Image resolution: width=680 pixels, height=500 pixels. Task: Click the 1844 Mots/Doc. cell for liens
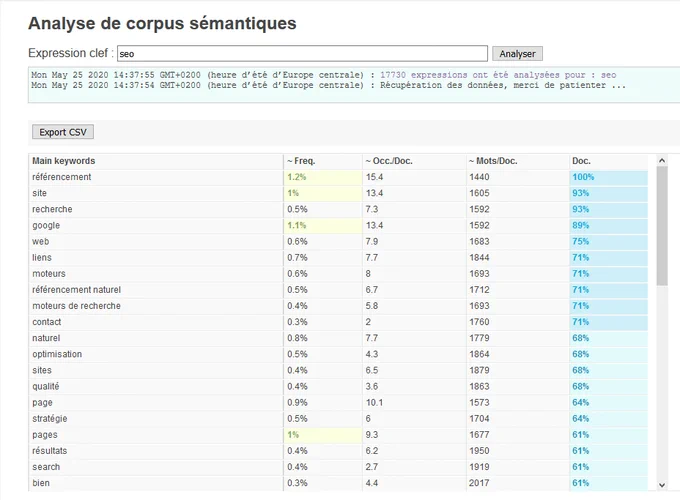(518, 258)
